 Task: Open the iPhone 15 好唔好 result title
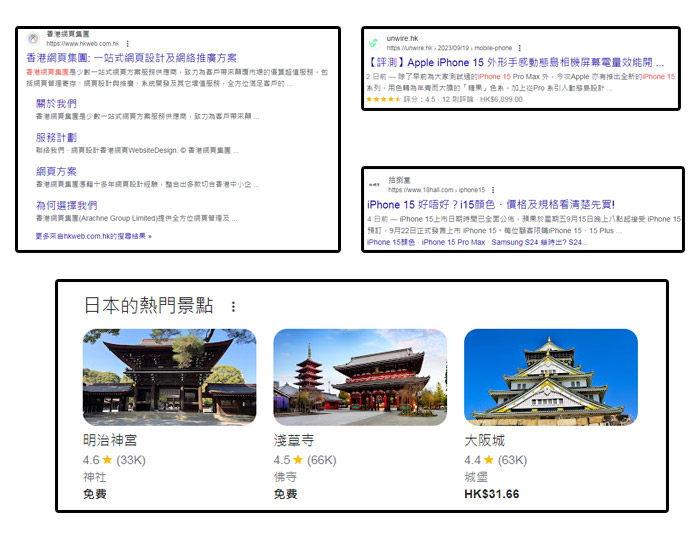point(491,204)
